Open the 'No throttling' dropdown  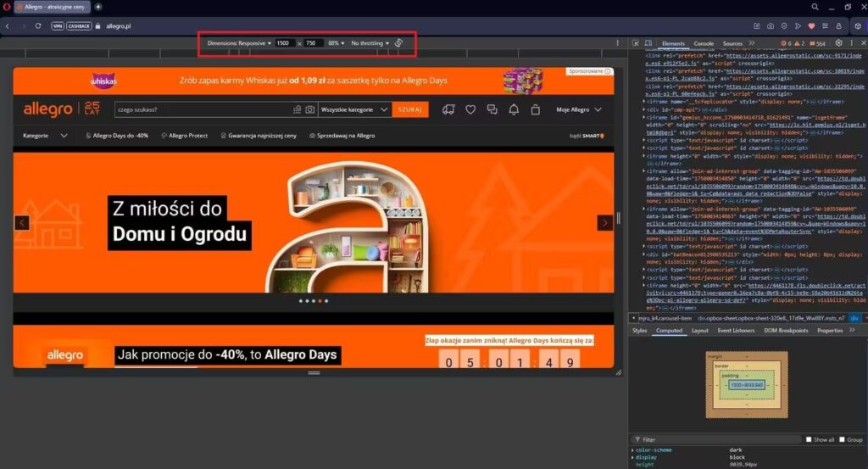coord(370,42)
